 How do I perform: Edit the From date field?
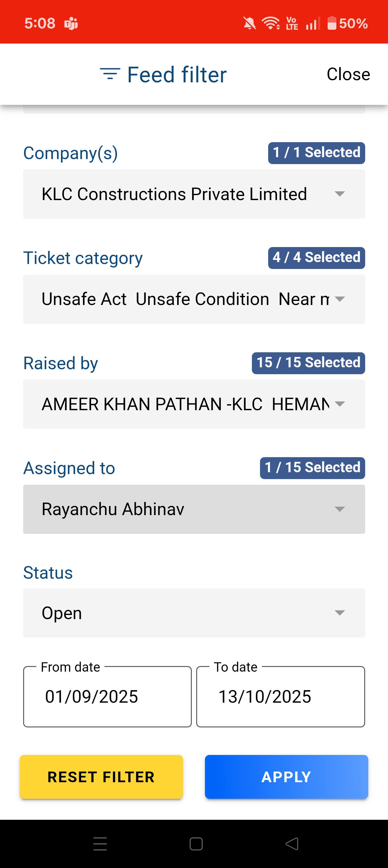pyautogui.click(x=107, y=696)
